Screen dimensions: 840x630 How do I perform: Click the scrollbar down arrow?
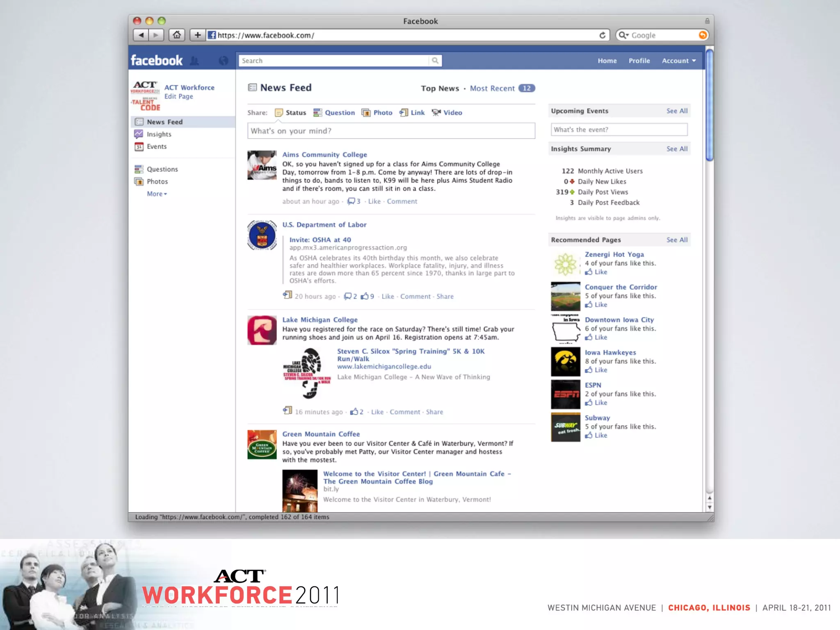click(x=710, y=507)
